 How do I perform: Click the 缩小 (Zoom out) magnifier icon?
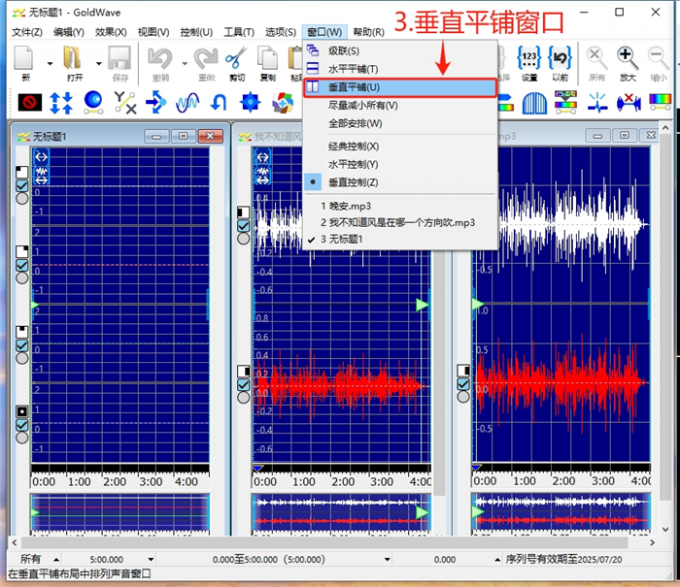point(658,59)
